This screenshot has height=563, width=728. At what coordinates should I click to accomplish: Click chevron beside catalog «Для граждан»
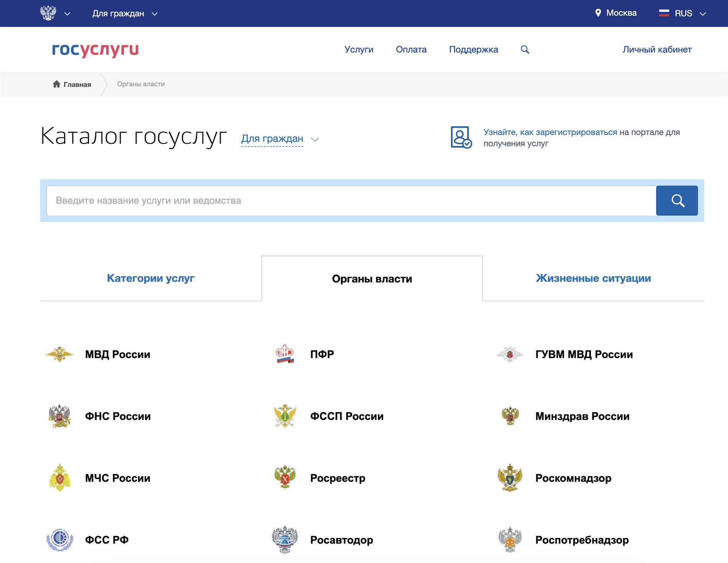pyautogui.click(x=315, y=139)
